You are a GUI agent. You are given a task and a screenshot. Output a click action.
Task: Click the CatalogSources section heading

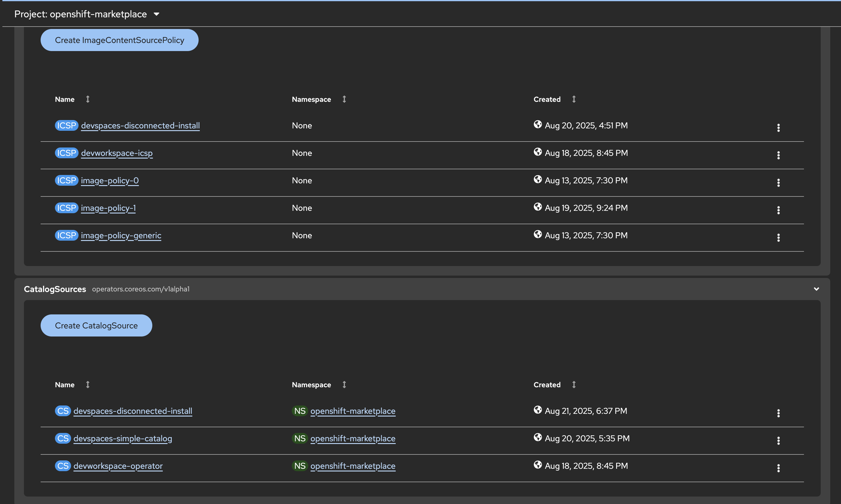(x=55, y=289)
